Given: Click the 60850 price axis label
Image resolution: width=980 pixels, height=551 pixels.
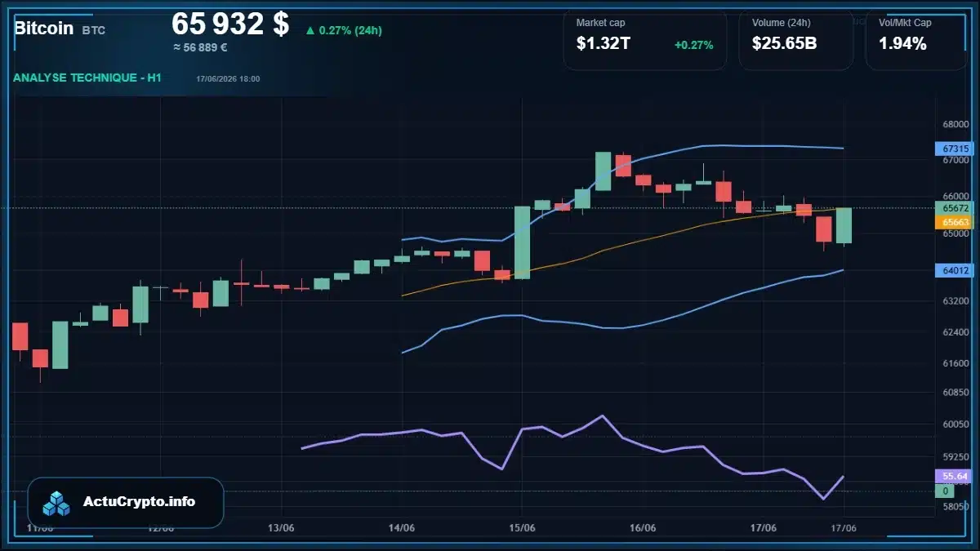Looking at the screenshot, I should pyautogui.click(x=955, y=393).
